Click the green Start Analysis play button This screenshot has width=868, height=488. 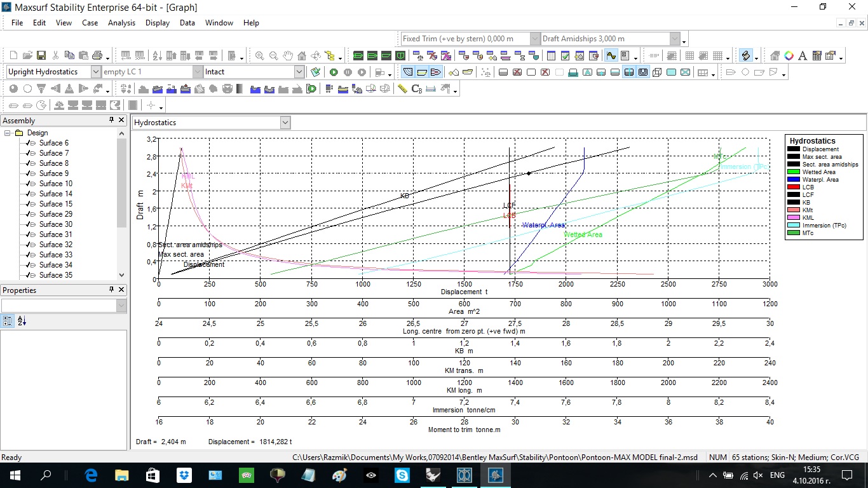point(334,72)
